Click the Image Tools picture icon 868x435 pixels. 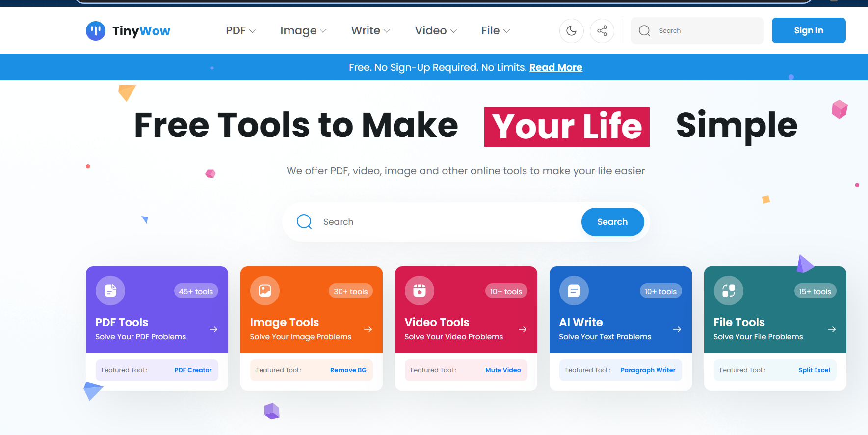point(265,291)
